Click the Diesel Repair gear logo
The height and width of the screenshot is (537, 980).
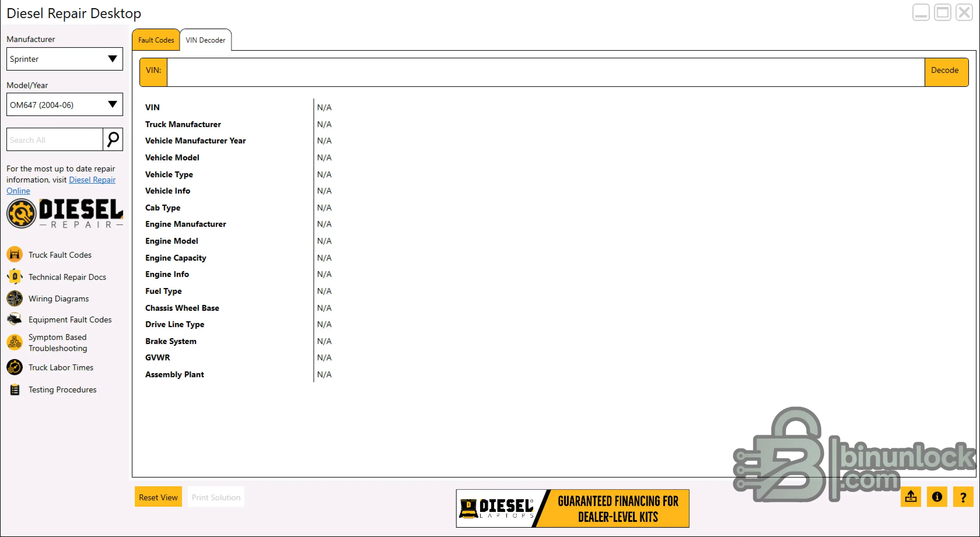click(x=21, y=213)
